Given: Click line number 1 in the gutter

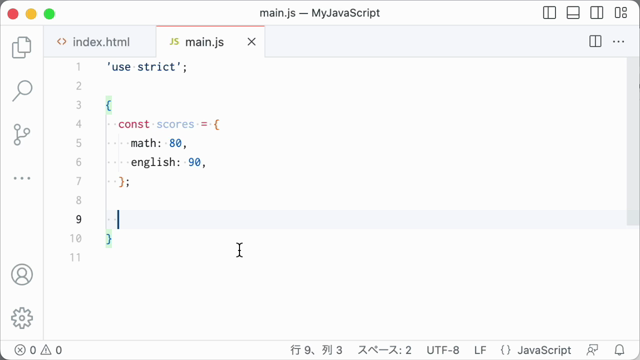Looking at the screenshot, I should click(x=78, y=67).
